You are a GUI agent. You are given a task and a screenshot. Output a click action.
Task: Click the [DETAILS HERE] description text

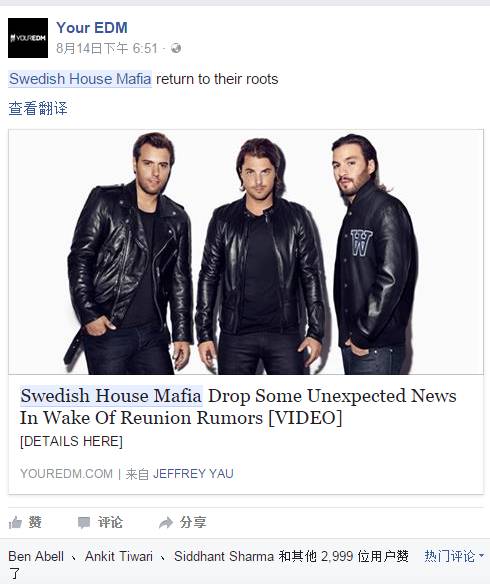pyautogui.click(x=71, y=441)
